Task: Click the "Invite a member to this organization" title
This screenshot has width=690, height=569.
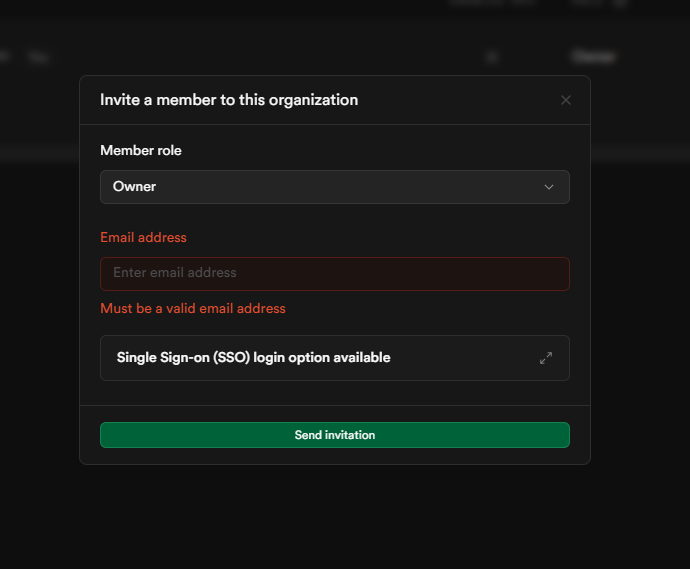Action: tap(229, 100)
